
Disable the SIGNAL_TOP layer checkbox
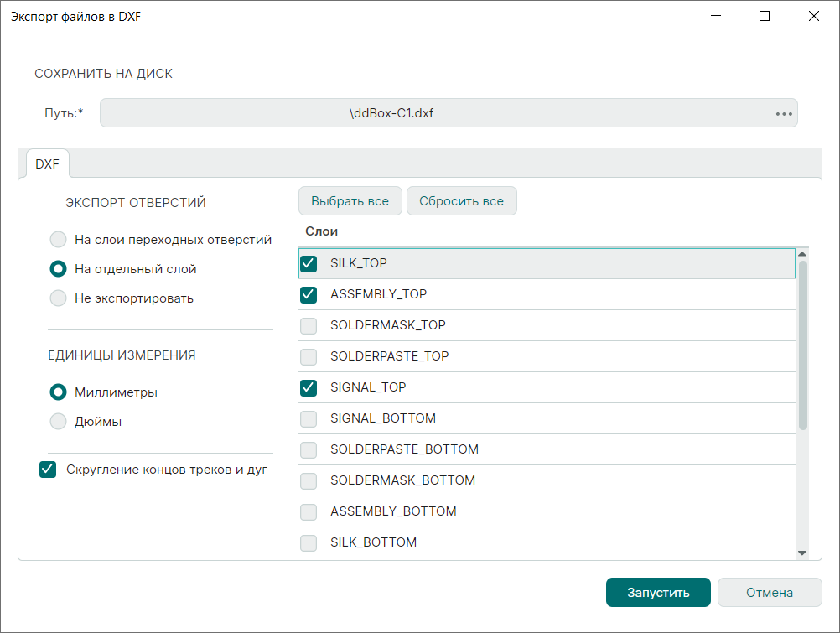pyautogui.click(x=309, y=387)
